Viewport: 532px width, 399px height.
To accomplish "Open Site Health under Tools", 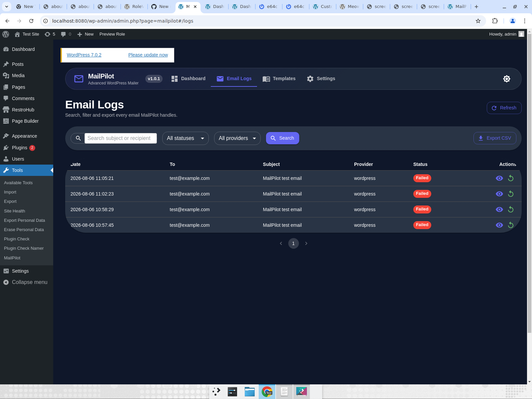I will [x=14, y=211].
